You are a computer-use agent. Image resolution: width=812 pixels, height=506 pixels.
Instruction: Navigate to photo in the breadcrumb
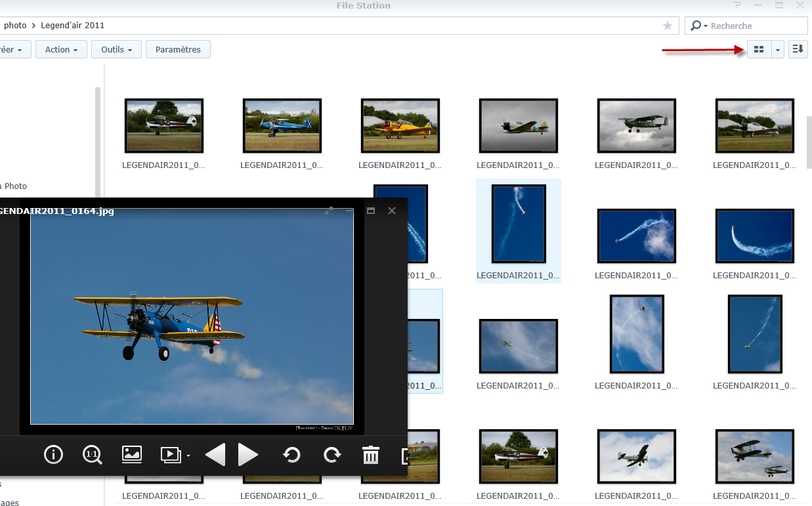pos(15,26)
